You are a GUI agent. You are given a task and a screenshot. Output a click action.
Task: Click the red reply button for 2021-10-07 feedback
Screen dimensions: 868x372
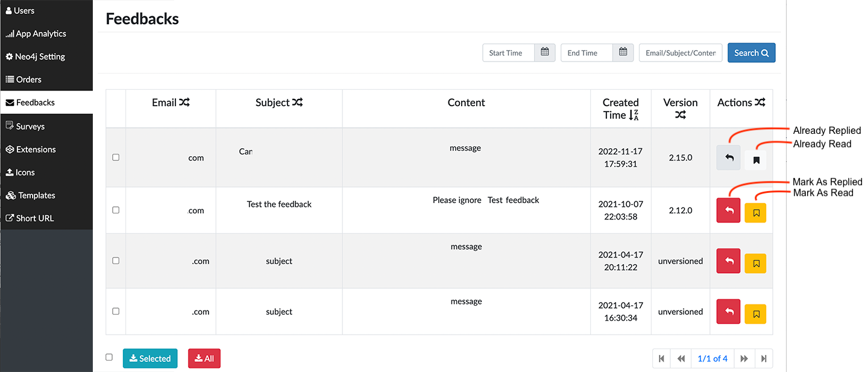click(x=728, y=211)
